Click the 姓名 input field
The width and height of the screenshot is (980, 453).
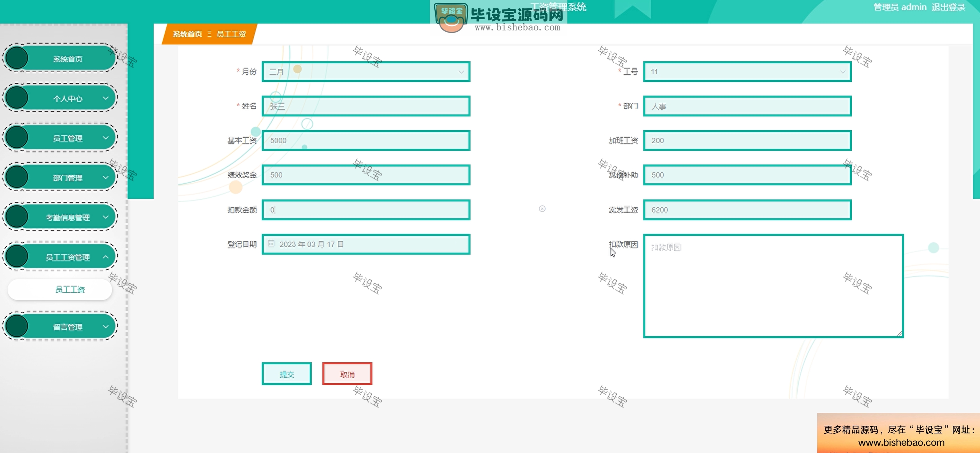(366, 106)
